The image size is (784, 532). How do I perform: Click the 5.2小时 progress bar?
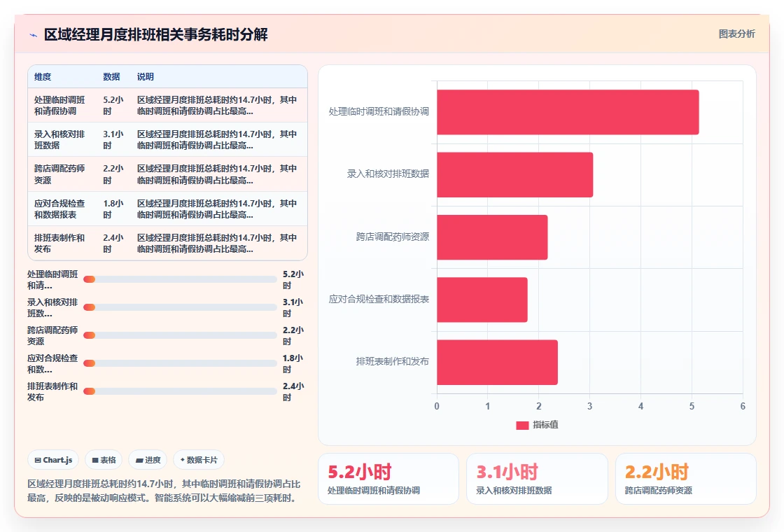click(180, 279)
